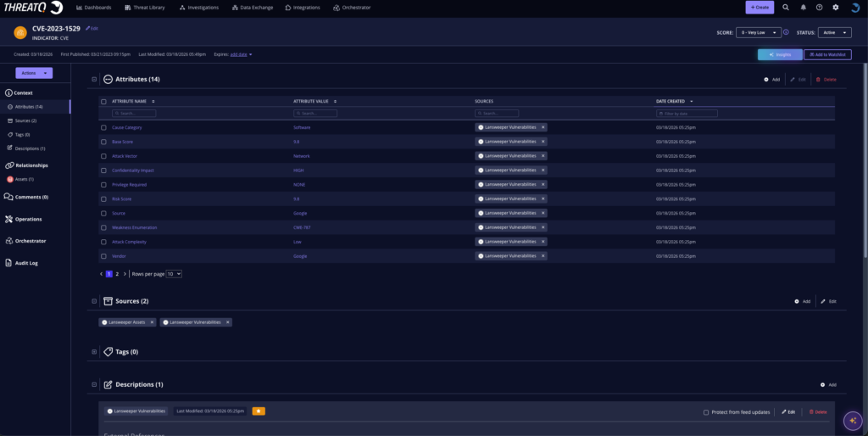Click the Filter by date field
This screenshot has width=868, height=436.
point(687,113)
